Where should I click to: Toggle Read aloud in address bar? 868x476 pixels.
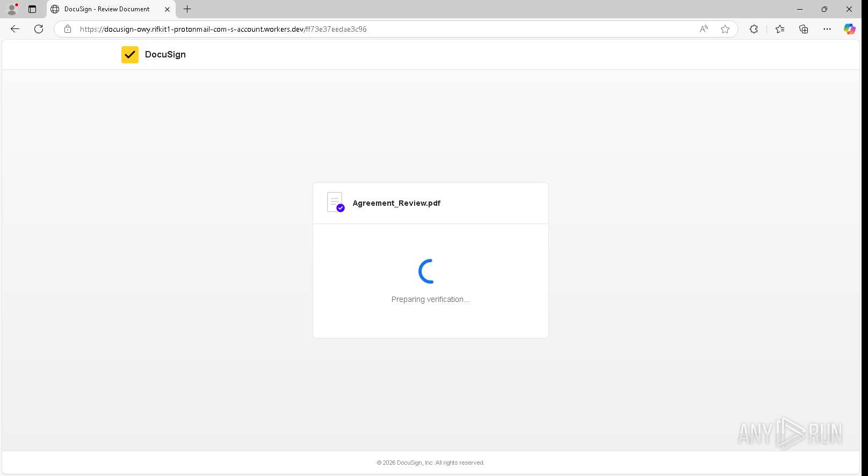pos(704,29)
